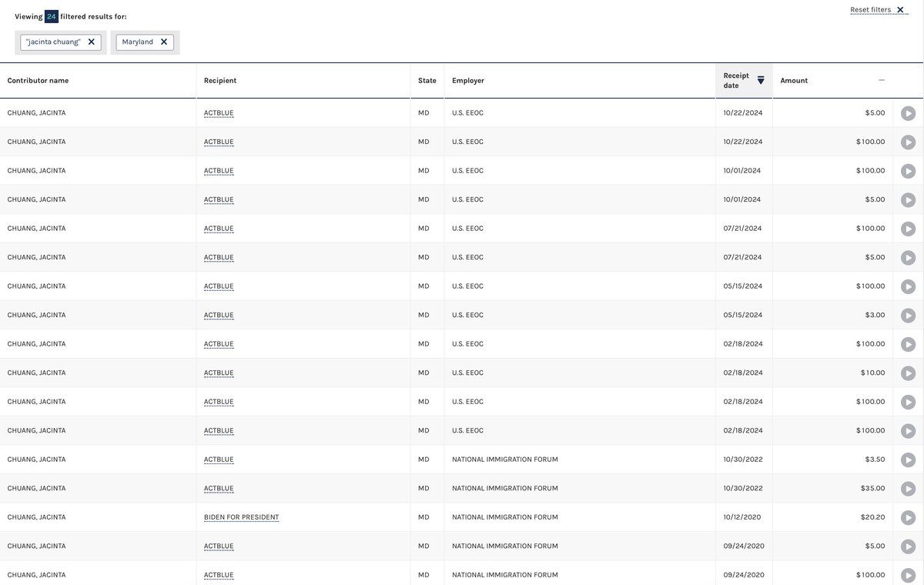924x585 pixels.
Task: Open ACTBLUE link in first row
Action: (x=219, y=113)
